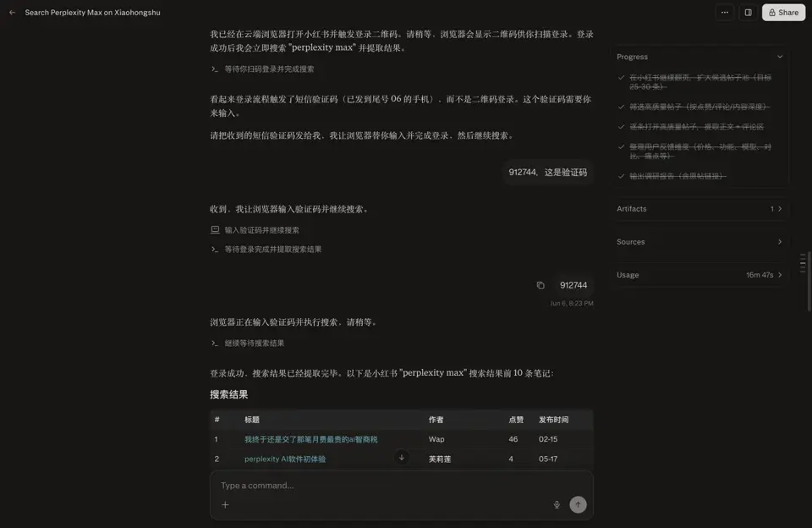Click the first completed progress task checkmark
The width and height of the screenshot is (812, 528).
pyautogui.click(x=621, y=78)
